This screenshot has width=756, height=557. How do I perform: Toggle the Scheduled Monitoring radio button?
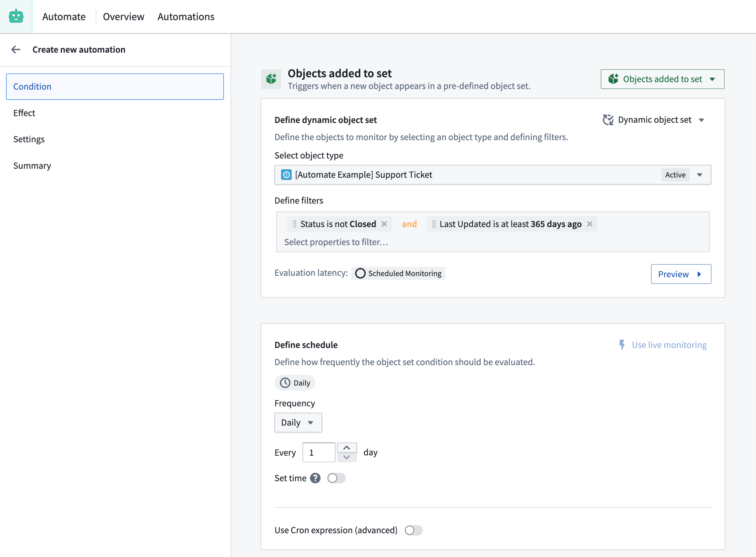pos(360,273)
